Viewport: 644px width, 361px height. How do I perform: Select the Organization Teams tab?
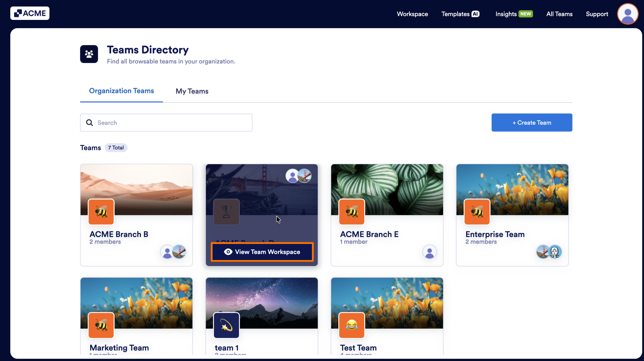point(122,91)
